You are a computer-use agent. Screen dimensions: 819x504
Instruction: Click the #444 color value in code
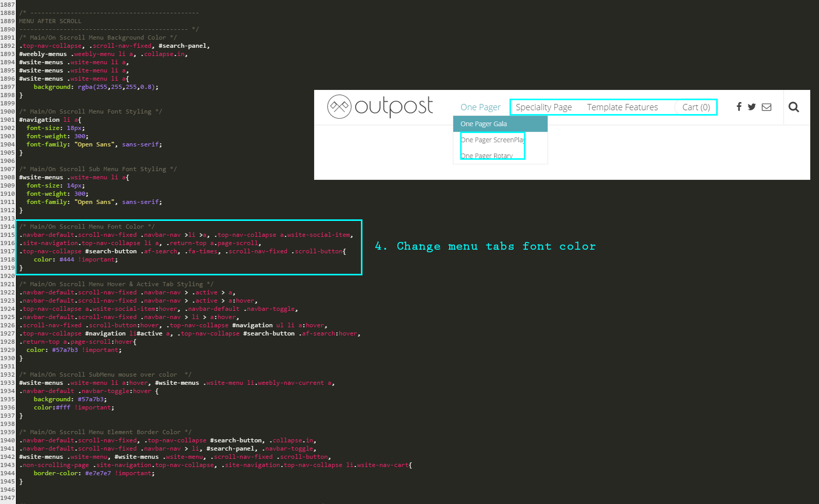(67, 260)
